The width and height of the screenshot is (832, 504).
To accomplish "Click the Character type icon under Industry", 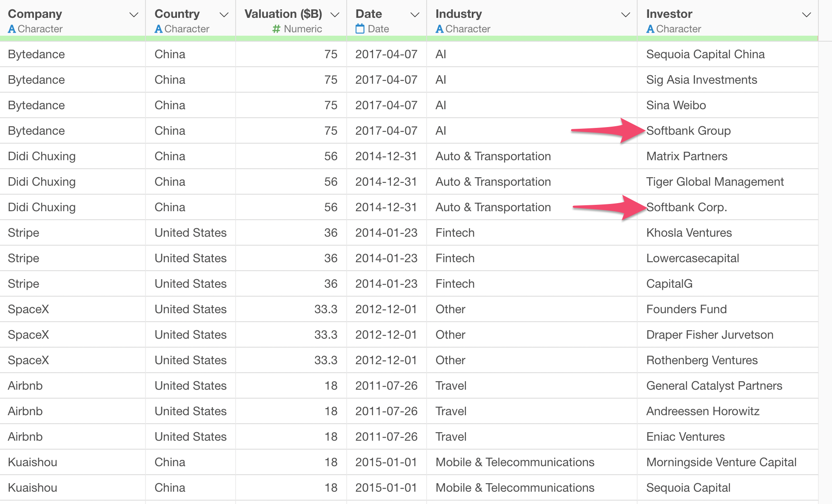I will [439, 29].
